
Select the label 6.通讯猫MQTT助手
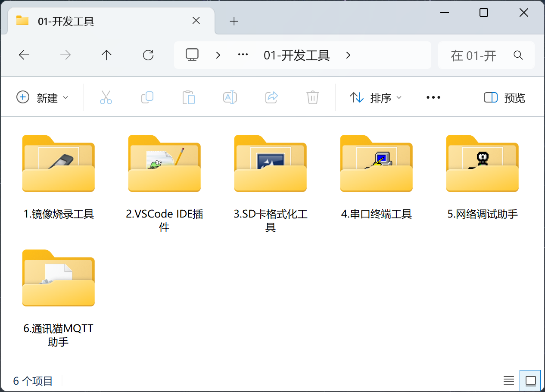[59, 335]
